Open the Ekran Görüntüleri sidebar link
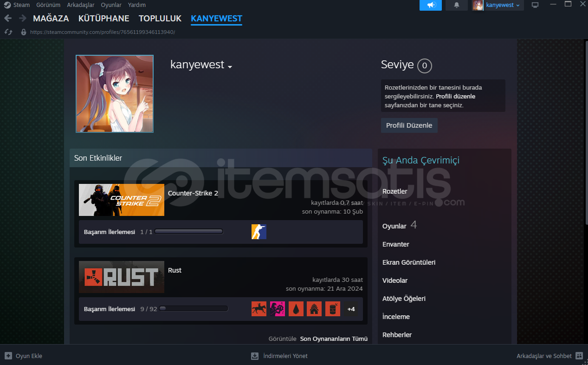 coord(409,262)
